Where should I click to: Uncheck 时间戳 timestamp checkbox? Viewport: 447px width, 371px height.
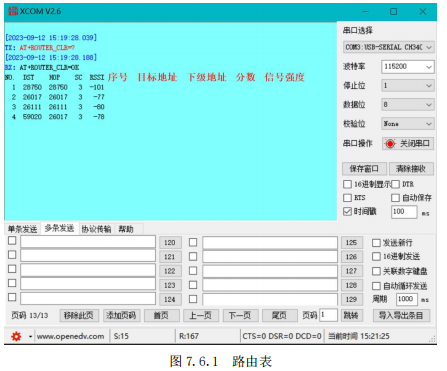coord(347,211)
